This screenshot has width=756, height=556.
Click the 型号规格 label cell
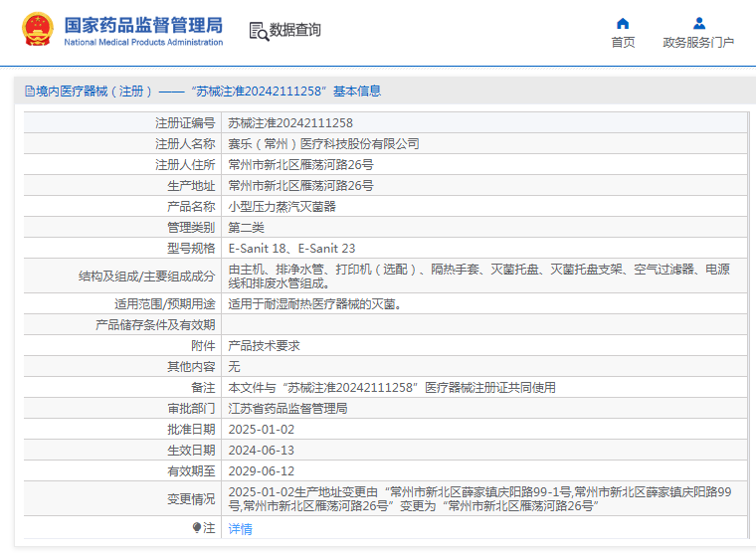tap(122, 249)
